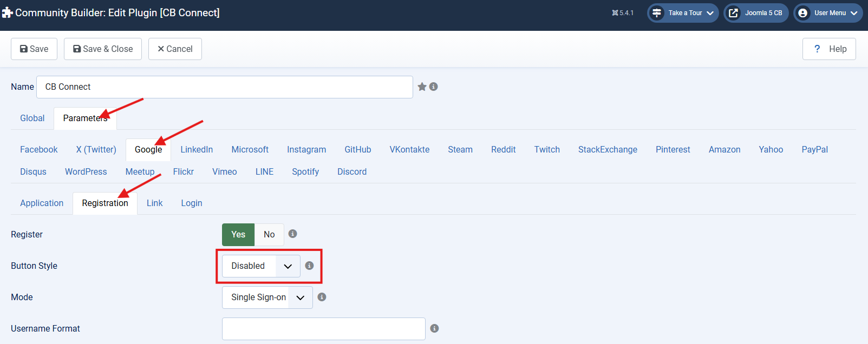Click the info icon for Register option
The image size is (868, 344).
292,234
